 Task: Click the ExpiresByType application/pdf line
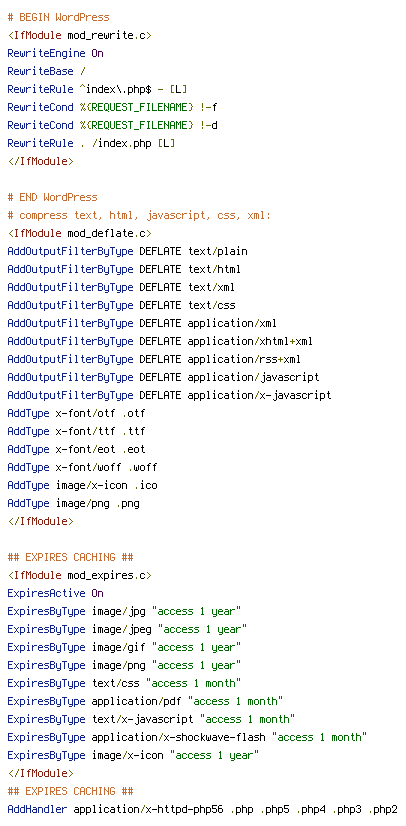pyautogui.click(x=145, y=701)
